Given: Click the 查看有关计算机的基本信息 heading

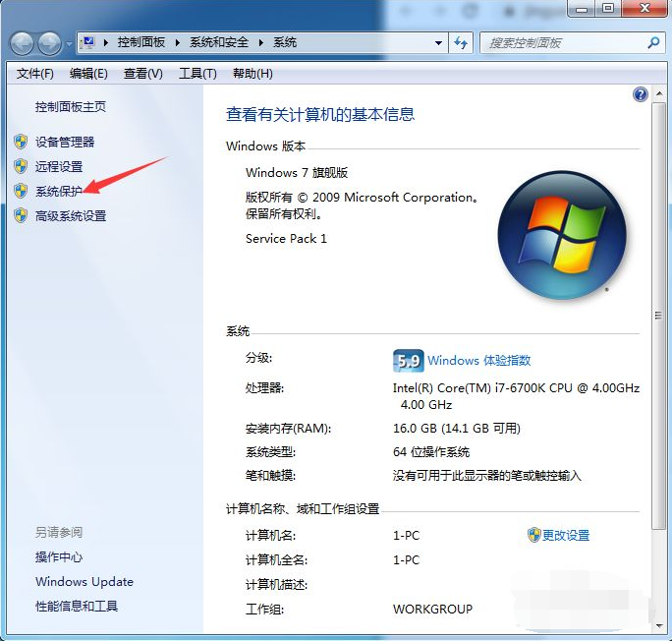Looking at the screenshot, I should click(x=320, y=114).
